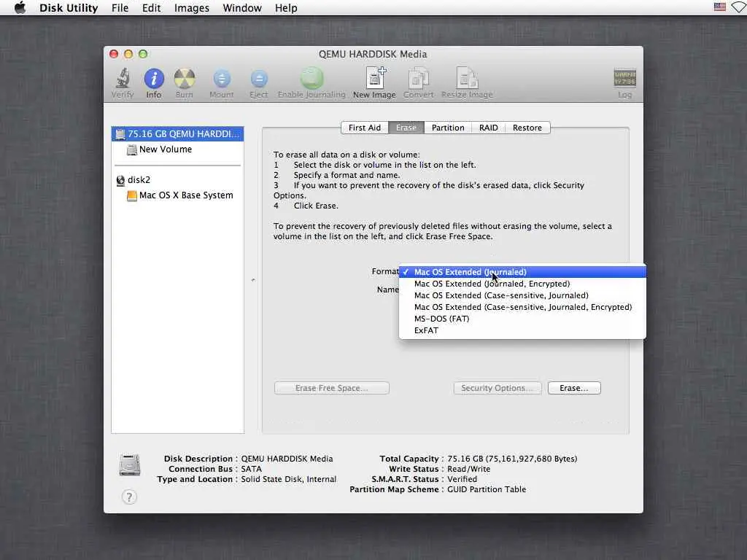Viewport: 747px width, 560px height.
Task: Click the Erase Free Space button
Action: (x=332, y=388)
